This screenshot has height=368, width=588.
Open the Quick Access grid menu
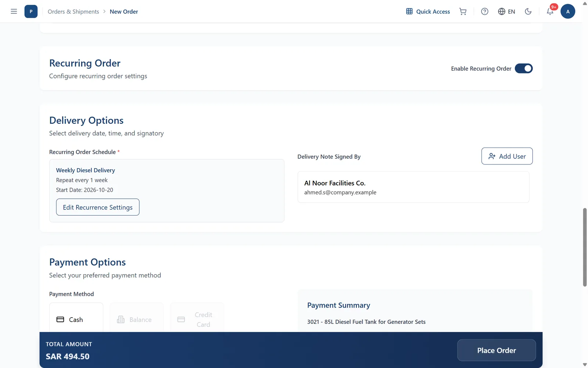(428, 11)
